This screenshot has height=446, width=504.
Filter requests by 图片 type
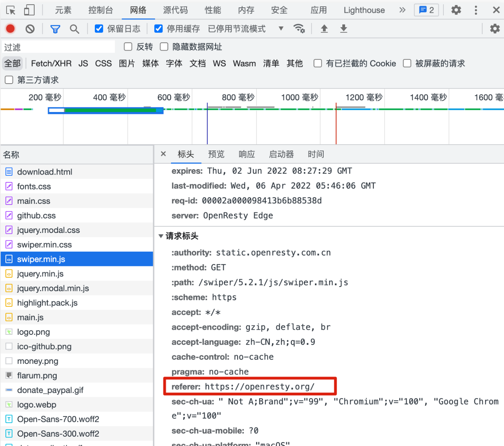coord(127,63)
